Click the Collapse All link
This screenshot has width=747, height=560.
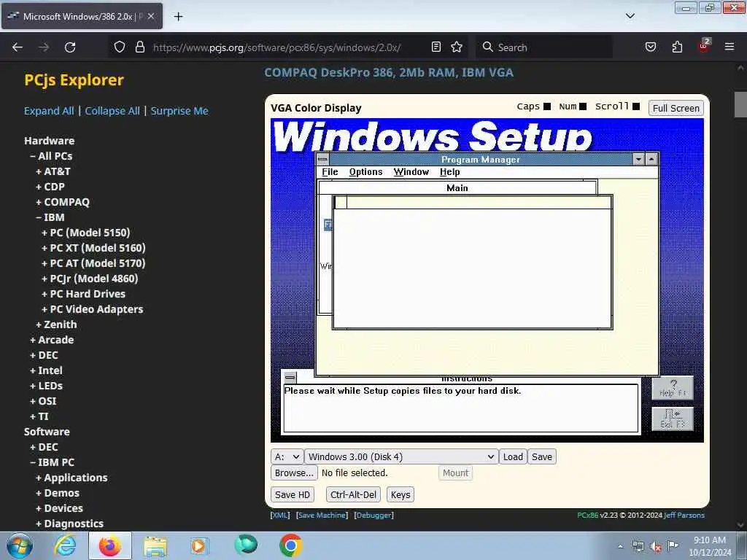[x=112, y=111]
